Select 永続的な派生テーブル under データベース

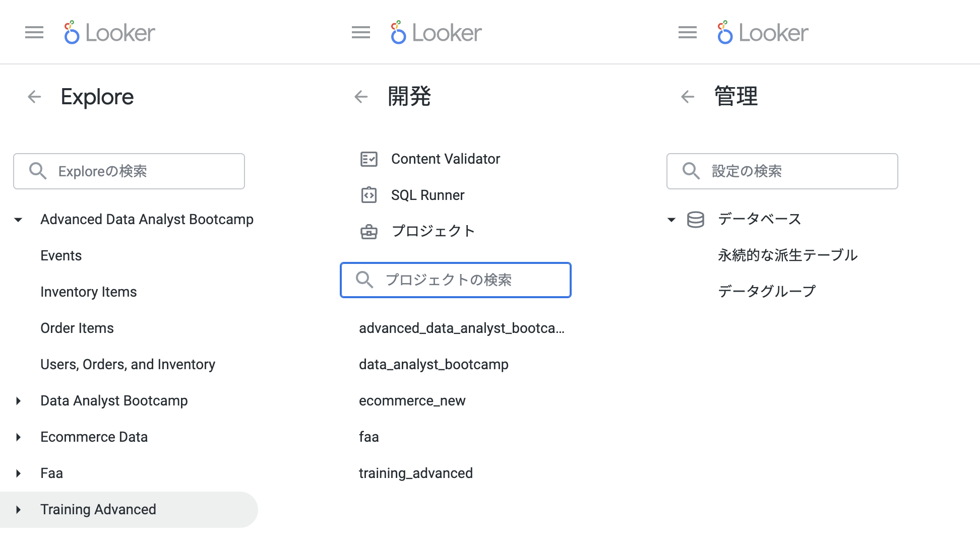click(x=788, y=255)
